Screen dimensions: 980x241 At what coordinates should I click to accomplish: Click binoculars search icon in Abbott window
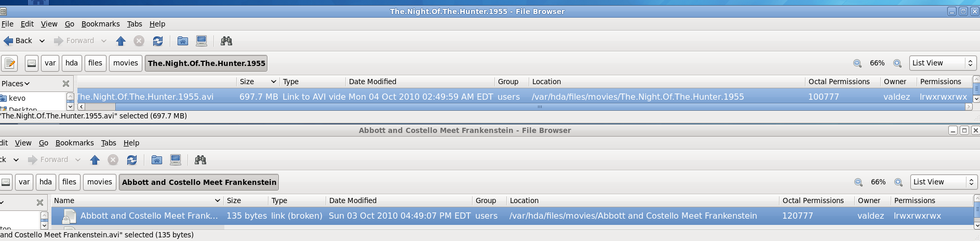point(200,159)
